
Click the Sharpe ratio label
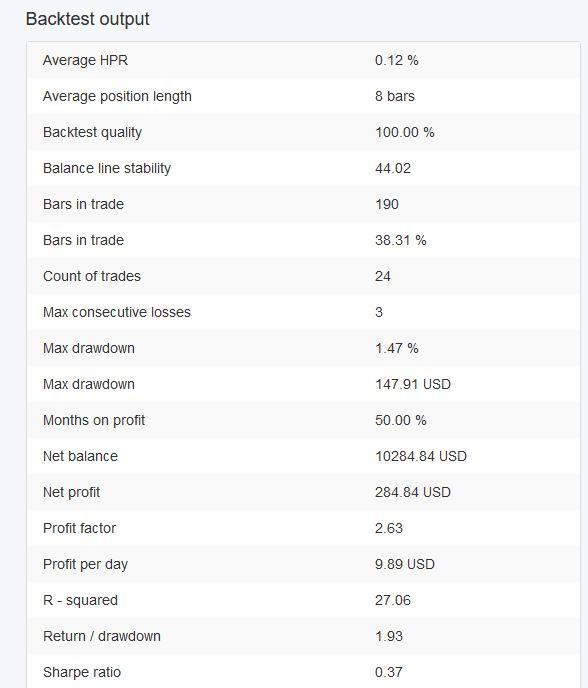coord(82,672)
